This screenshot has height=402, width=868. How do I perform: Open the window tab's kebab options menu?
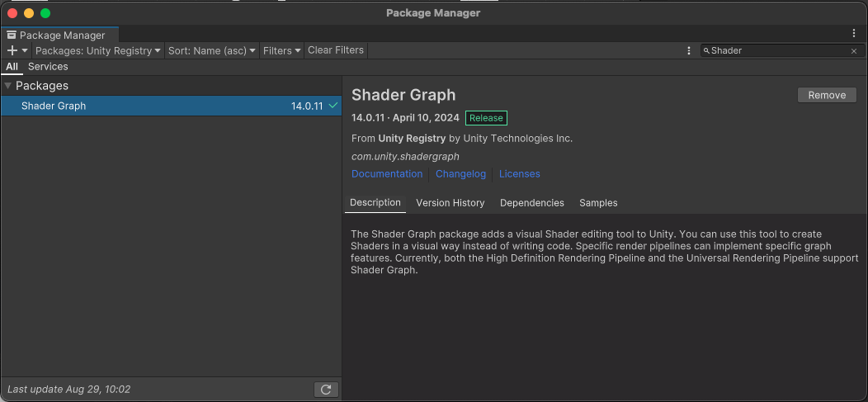pos(854,33)
